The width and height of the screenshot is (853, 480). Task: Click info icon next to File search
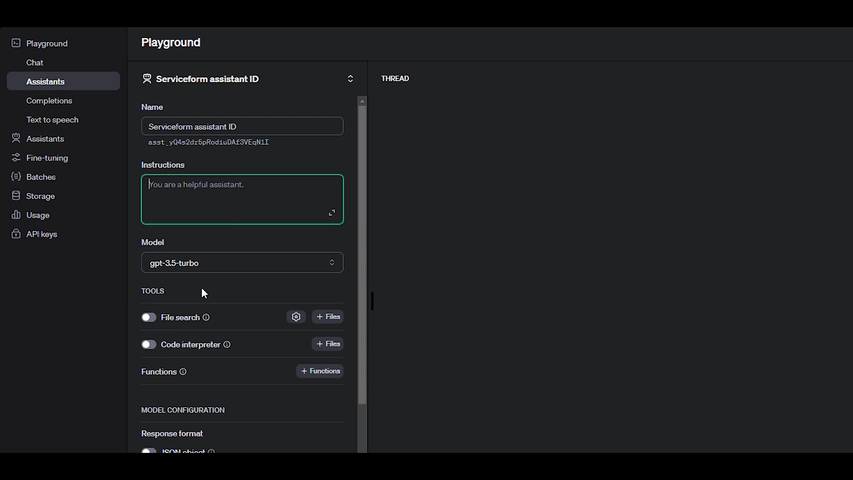(x=206, y=317)
